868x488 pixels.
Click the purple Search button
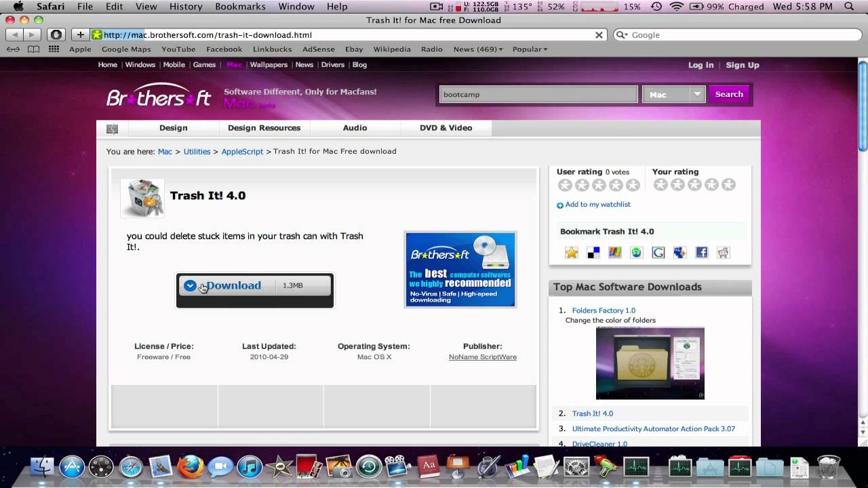pos(729,94)
